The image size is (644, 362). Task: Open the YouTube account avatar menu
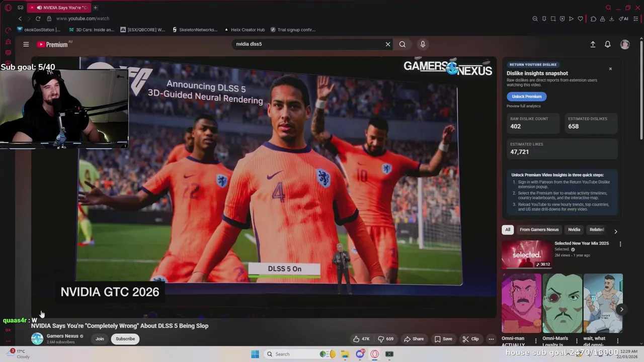point(625,44)
